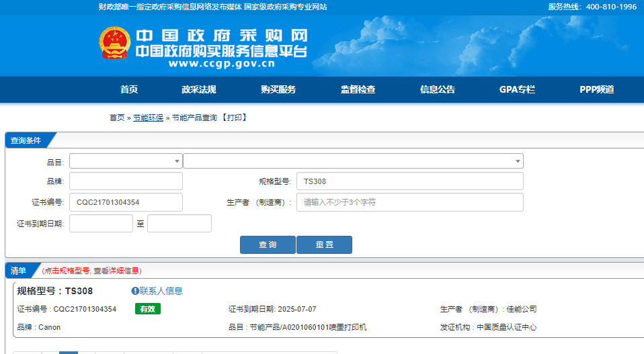The height and width of the screenshot is (354, 644).
Task: Click the 生产者 manufacturer input field
Action: click(x=409, y=202)
